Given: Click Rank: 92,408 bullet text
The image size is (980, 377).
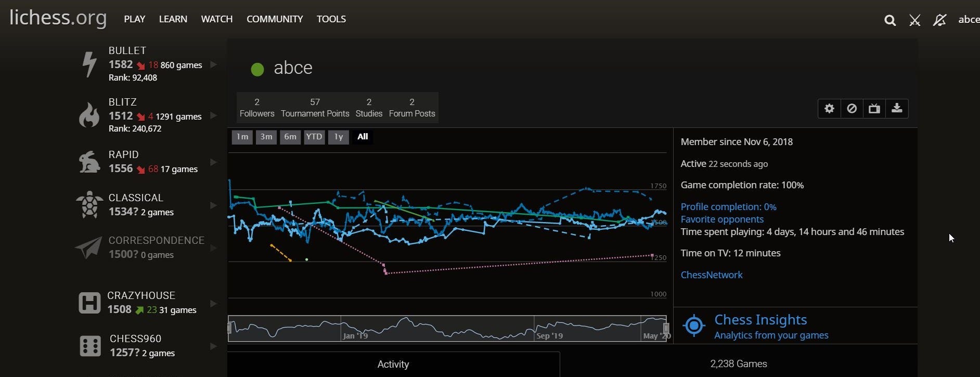Looking at the screenshot, I should (x=133, y=78).
